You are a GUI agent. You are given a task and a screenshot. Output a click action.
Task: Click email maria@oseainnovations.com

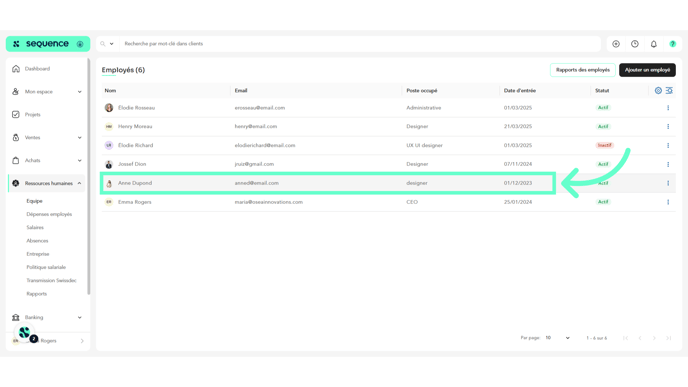[269, 202]
